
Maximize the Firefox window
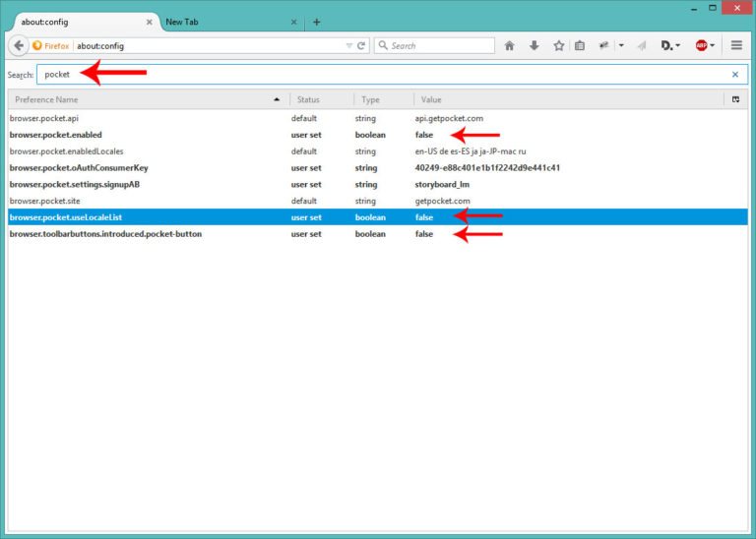click(x=712, y=8)
